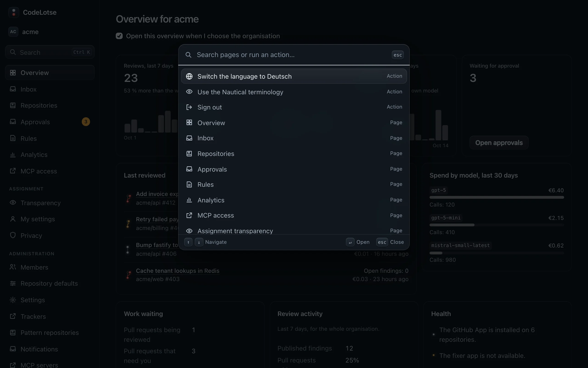Image resolution: width=588 pixels, height=368 pixels.
Task: Toggle the open this overview checkbox
Action: point(119,36)
